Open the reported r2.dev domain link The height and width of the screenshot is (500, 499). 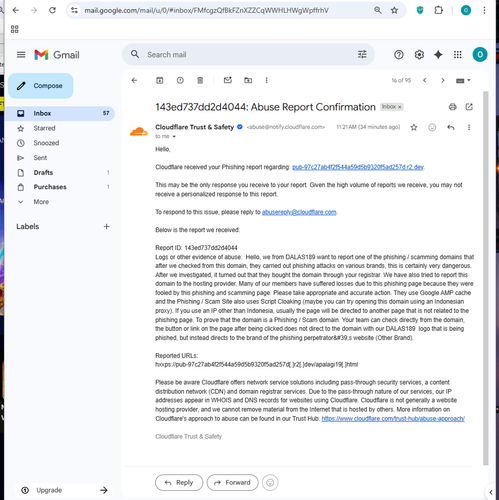(x=358, y=167)
